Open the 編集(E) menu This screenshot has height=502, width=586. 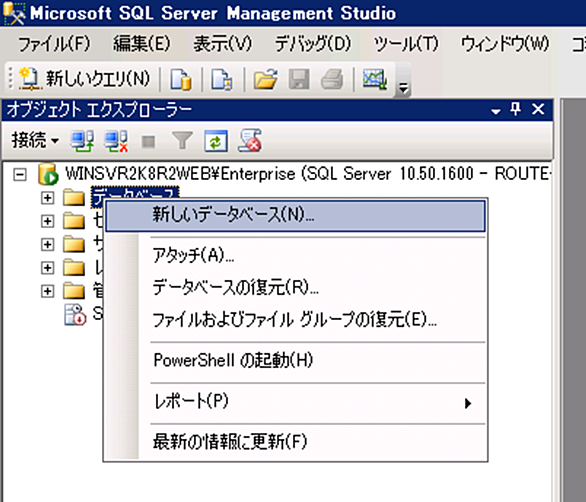tap(142, 44)
